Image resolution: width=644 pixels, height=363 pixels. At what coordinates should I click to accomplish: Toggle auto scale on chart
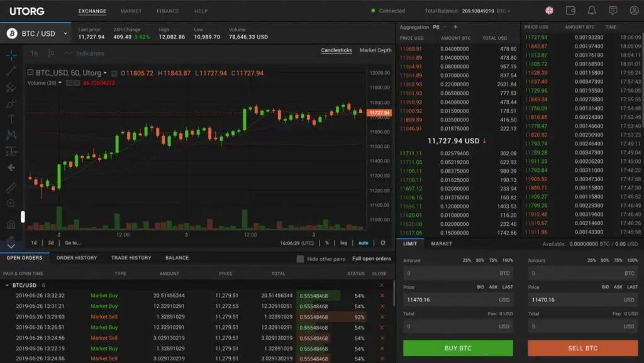(364, 243)
